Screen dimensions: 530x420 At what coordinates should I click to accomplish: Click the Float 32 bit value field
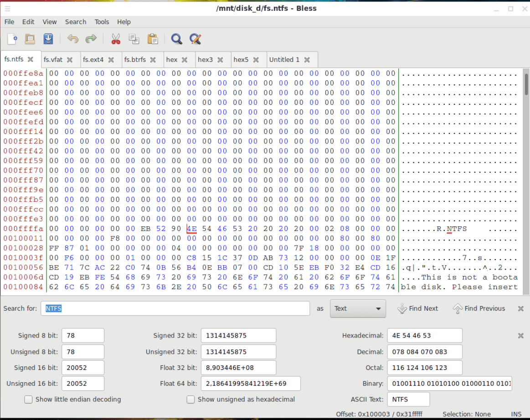click(x=238, y=368)
